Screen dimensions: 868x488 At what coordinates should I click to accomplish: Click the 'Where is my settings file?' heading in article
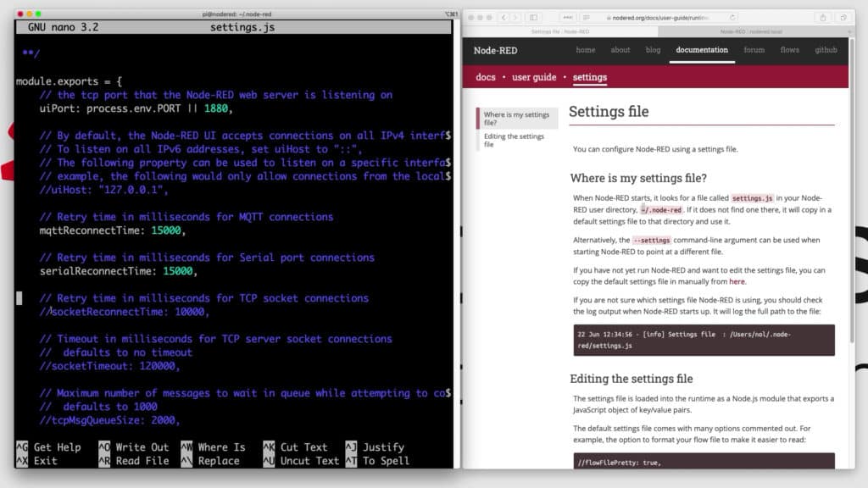point(638,178)
